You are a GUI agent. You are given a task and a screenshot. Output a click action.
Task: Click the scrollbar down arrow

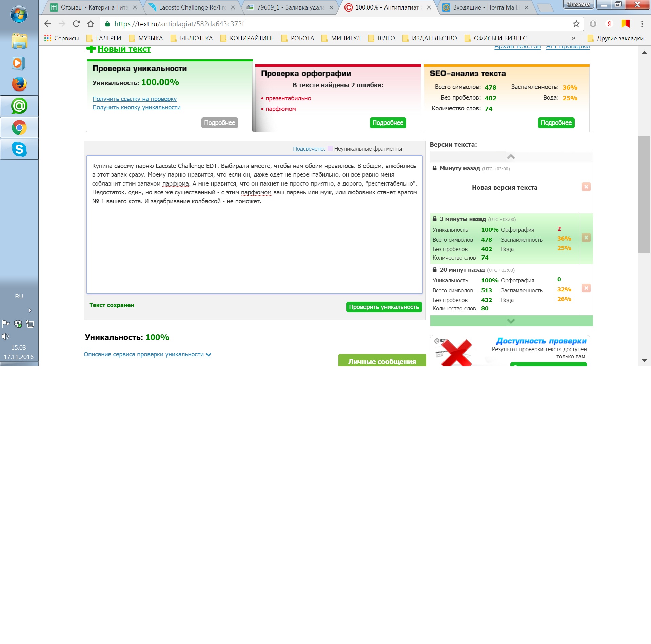pos(645,360)
